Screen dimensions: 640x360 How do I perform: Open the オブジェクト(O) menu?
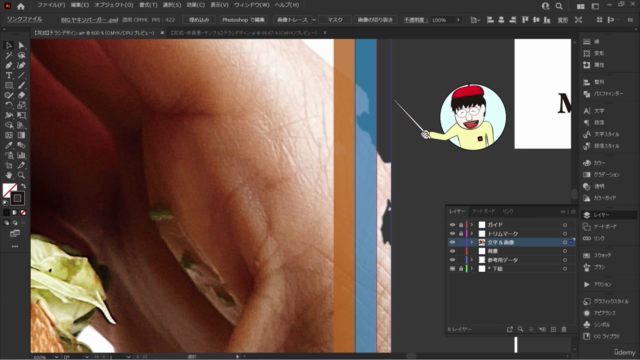pos(114,5)
